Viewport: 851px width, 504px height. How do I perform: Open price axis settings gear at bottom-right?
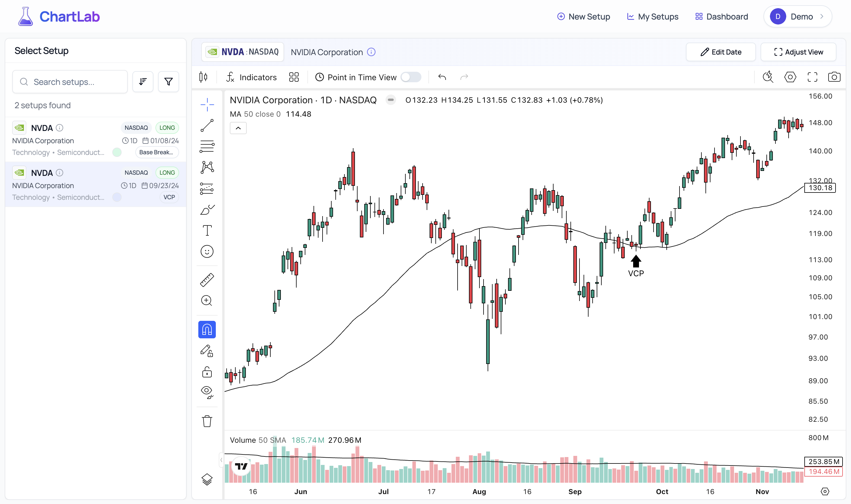[825, 491]
